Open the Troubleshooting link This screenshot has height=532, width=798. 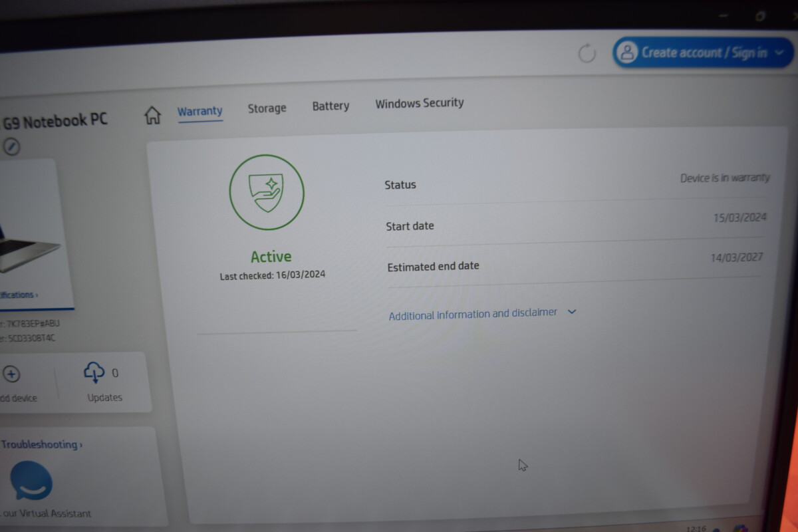pos(42,444)
